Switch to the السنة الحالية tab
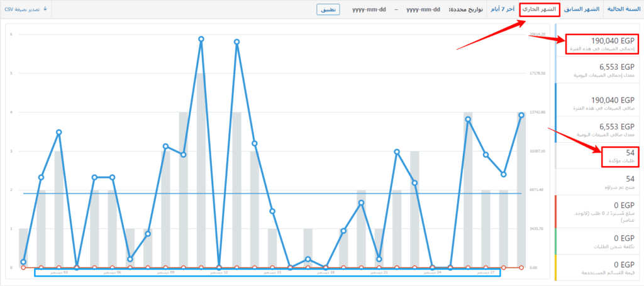Image resolution: width=644 pixels, height=286 pixels. [624, 9]
